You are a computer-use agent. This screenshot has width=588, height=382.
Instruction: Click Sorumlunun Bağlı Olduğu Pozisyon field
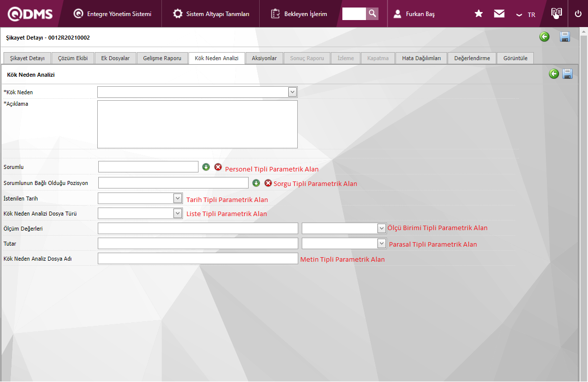click(x=173, y=182)
